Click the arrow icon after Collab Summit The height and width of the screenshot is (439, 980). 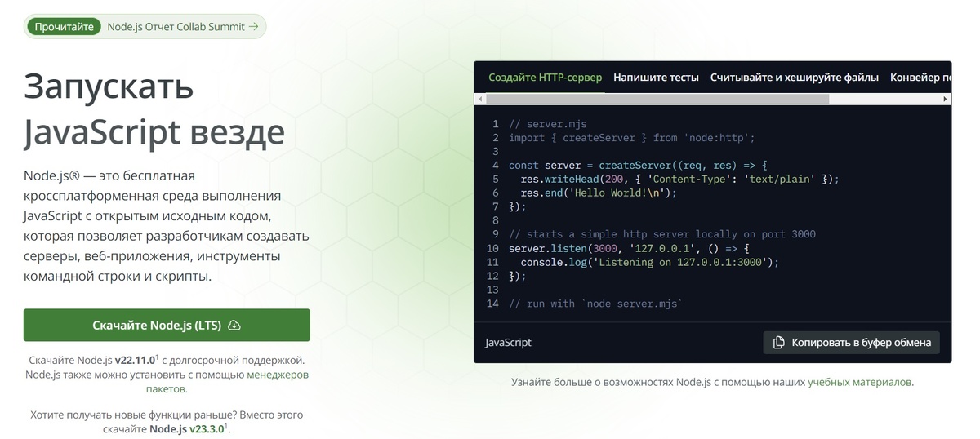[253, 26]
